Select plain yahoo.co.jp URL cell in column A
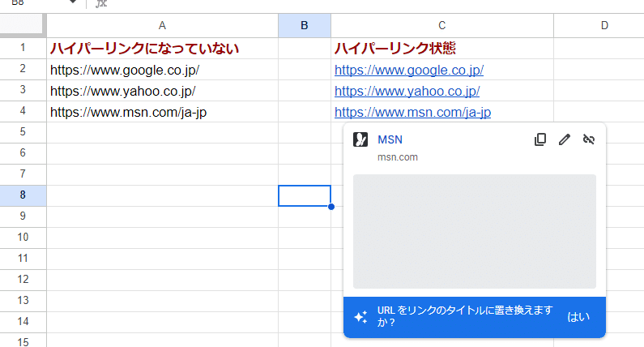Viewport: 644px width, 347px height. click(162, 91)
